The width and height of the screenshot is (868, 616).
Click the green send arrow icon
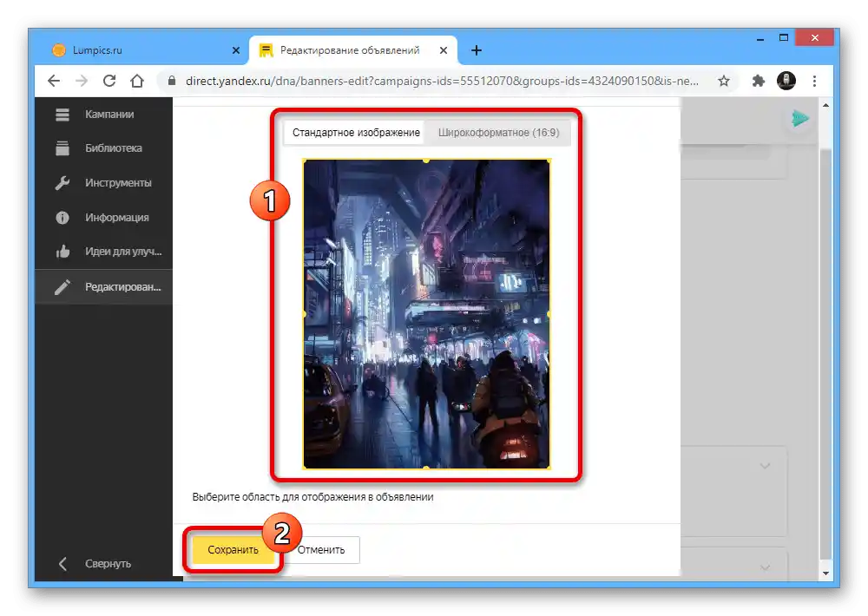coord(799,119)
